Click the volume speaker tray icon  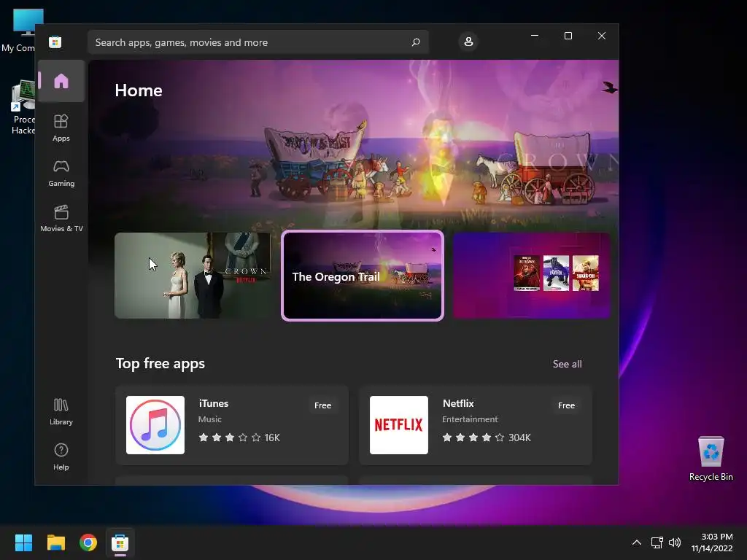click(675, 542)
